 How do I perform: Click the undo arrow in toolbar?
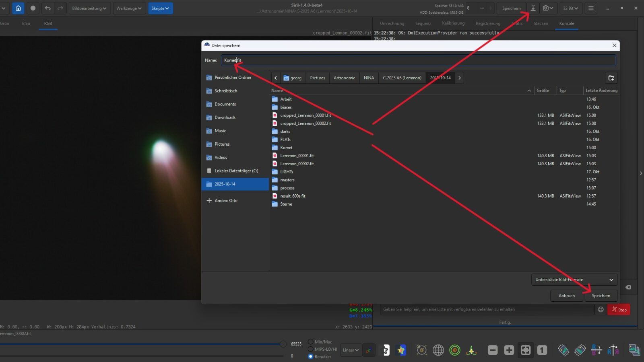coord(47,8)
